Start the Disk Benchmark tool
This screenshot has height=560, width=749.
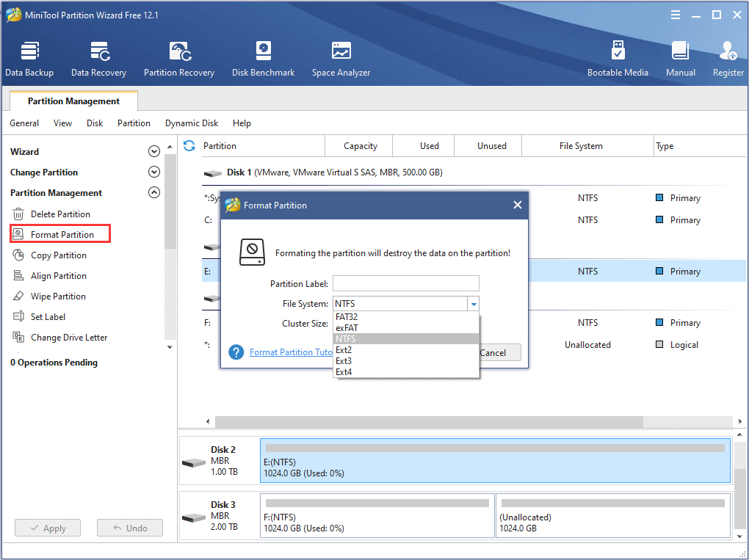tap(263, 59)
